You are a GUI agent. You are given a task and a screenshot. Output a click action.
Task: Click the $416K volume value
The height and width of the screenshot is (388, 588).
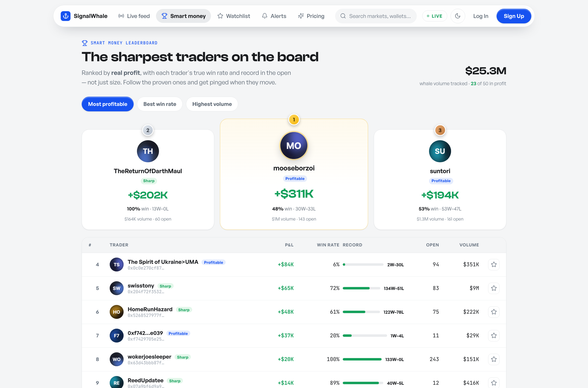tap(471, 383)
